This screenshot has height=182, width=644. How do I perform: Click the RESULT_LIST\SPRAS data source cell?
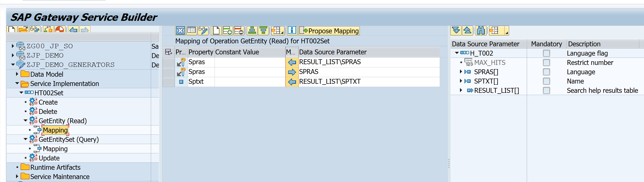click(x=369, y=62)
